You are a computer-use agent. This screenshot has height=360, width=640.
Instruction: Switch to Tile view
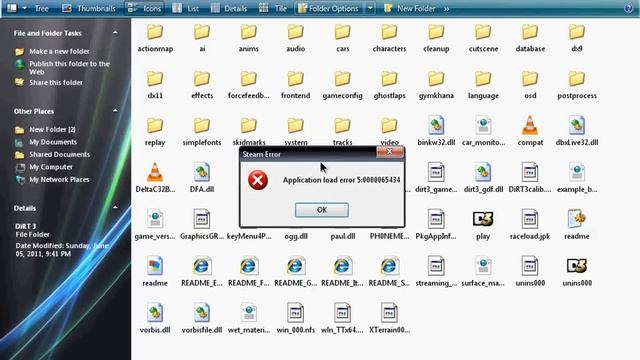coord(273,8)
